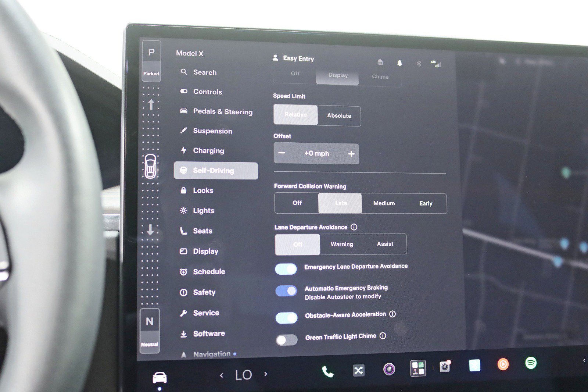Image resolution: width=588 pixels, height=392 pixels.
Task: Open the light blue square app icon
Action: click(474, 365)
